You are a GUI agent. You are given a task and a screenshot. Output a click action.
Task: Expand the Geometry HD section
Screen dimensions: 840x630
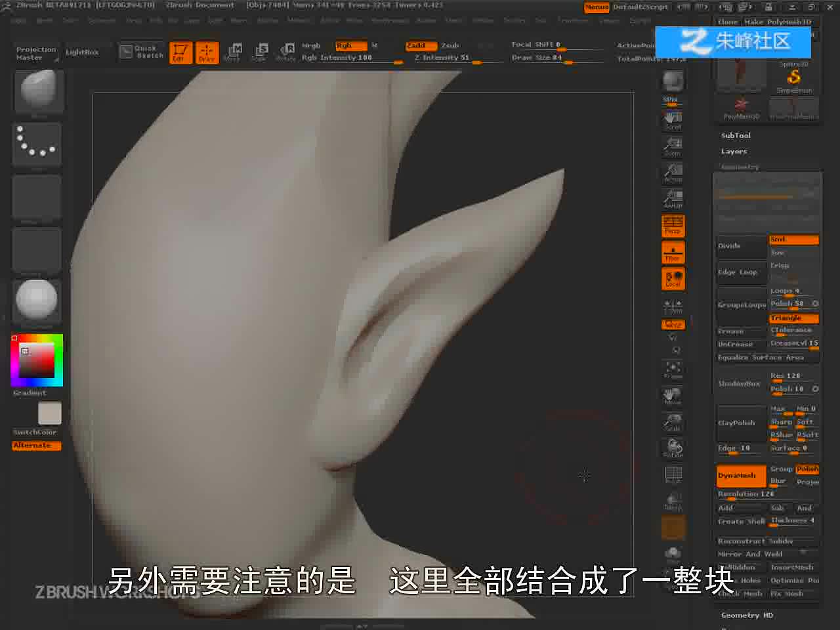pos(747,616)
